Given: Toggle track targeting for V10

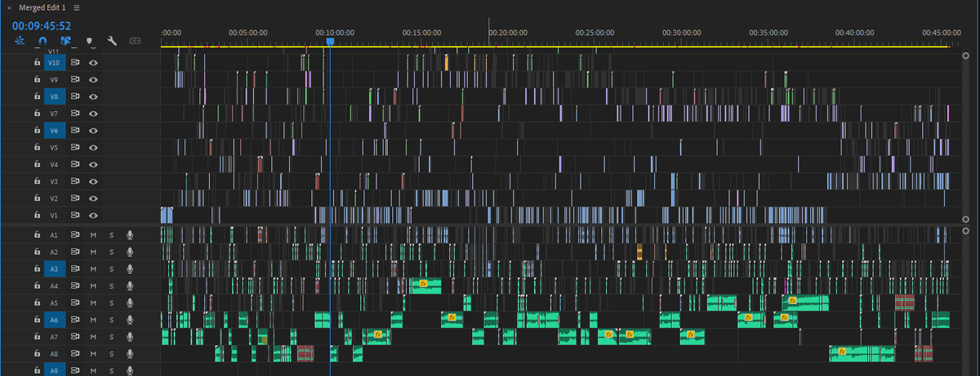Looking at the screenshot, I should (x=54, y=62).
